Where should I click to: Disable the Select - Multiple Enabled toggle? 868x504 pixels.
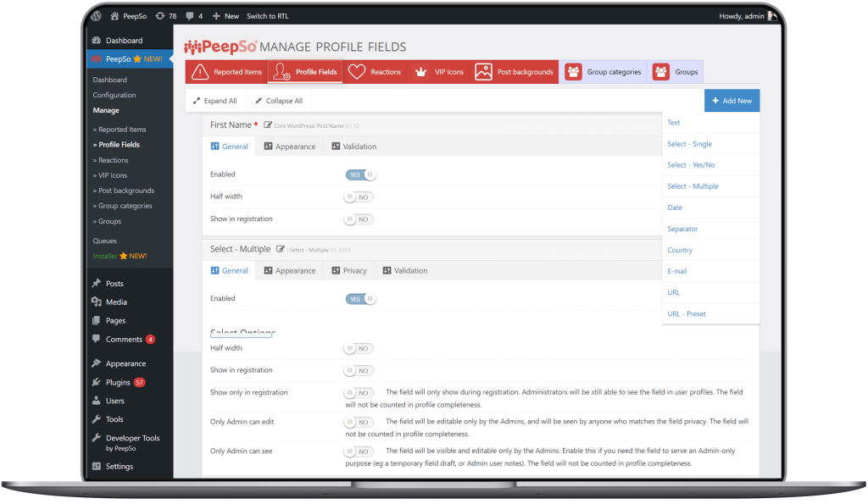tap(360, 299)
